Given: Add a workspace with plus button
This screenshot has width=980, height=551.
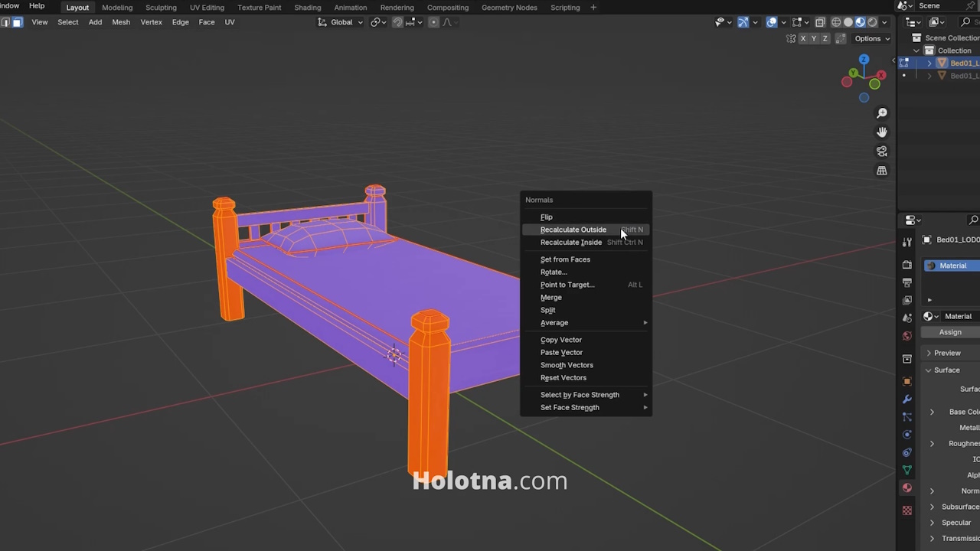Looking at the screenshot, I should click(x=593, y=7).
